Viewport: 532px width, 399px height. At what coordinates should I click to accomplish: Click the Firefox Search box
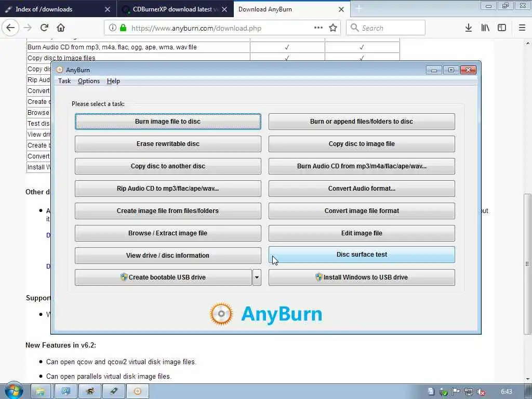click(x=386, y=28)
